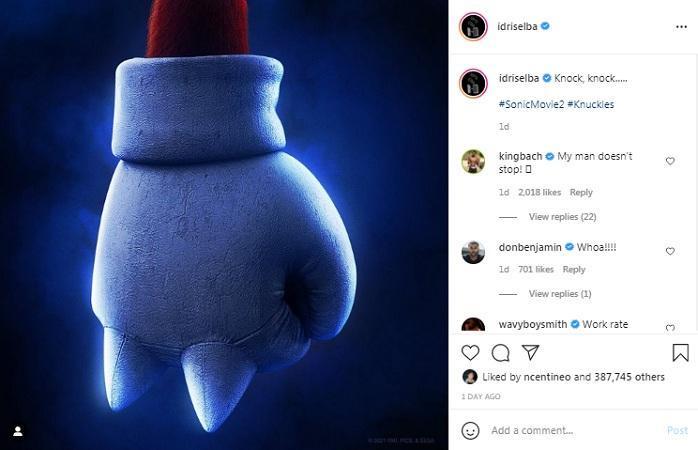Open #Knuckles hashtag

coord(591,105)
